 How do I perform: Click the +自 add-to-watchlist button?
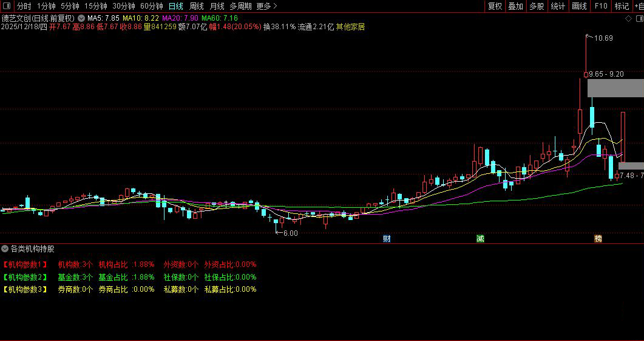(x=639, y=6)
